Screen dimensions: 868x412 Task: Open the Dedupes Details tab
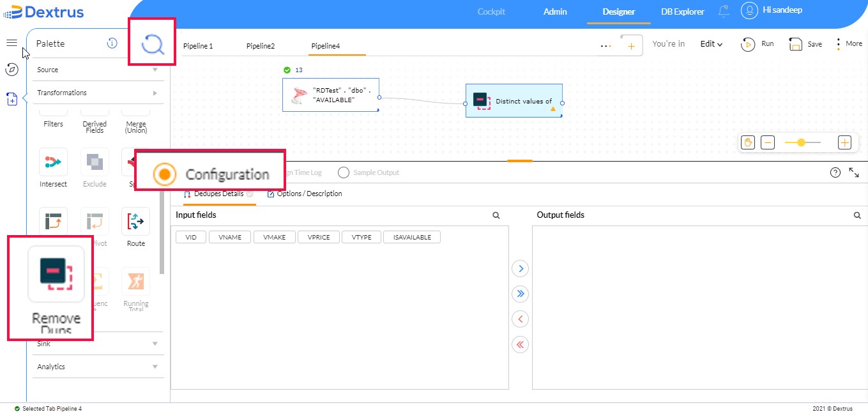tap(218, 194)
